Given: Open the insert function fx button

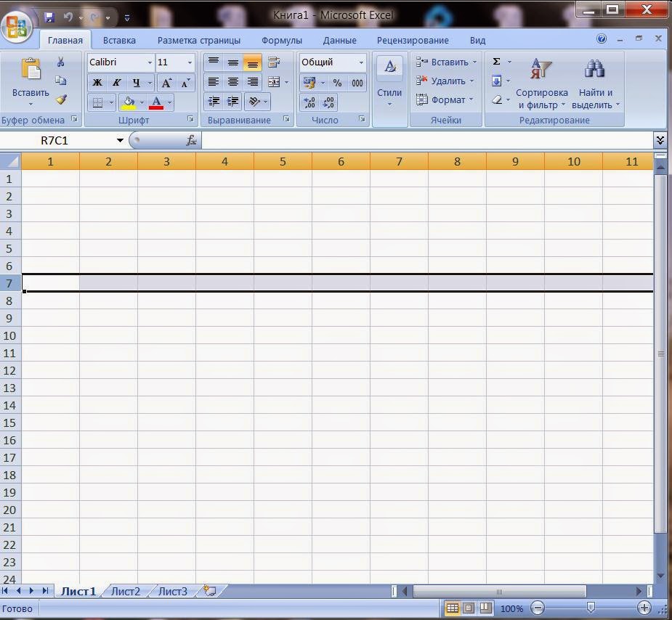Looking at the screenshot, I should click(191, 140).
